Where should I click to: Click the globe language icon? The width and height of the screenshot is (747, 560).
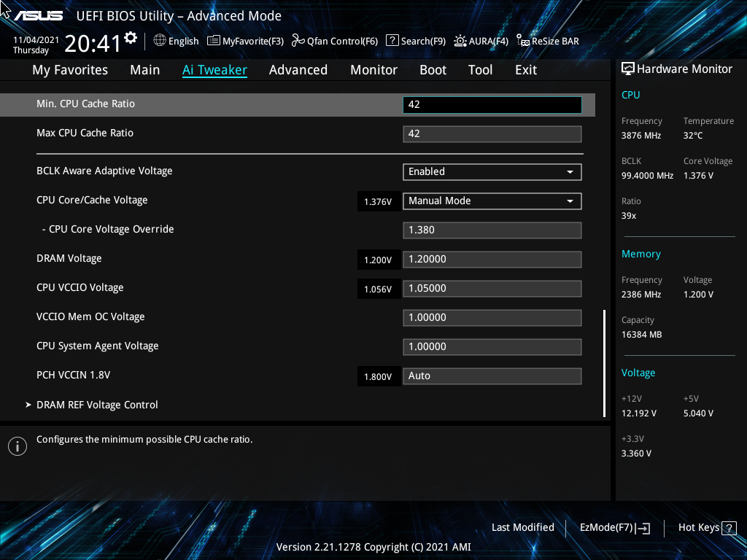pos(160,41)
